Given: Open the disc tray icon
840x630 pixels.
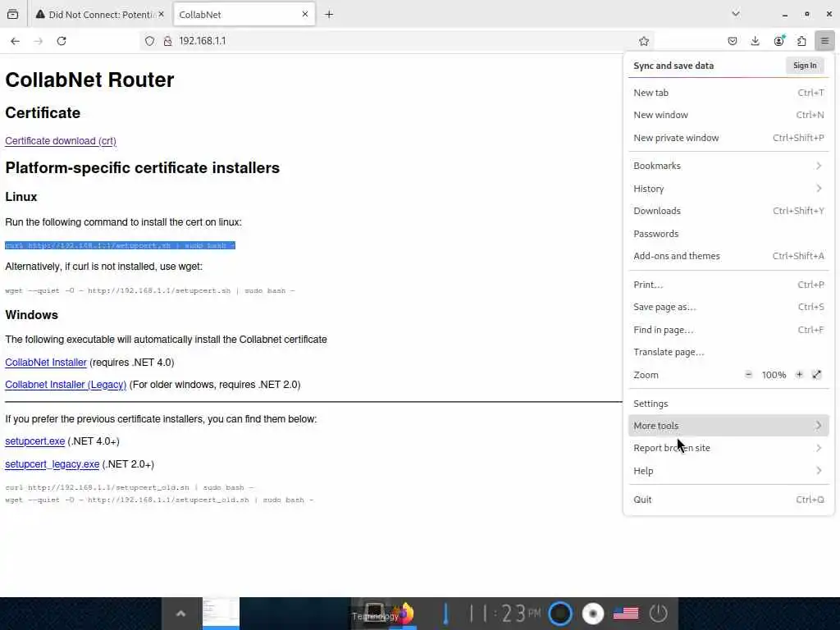Looking at the screenshot, I should (x=593, y=614).
